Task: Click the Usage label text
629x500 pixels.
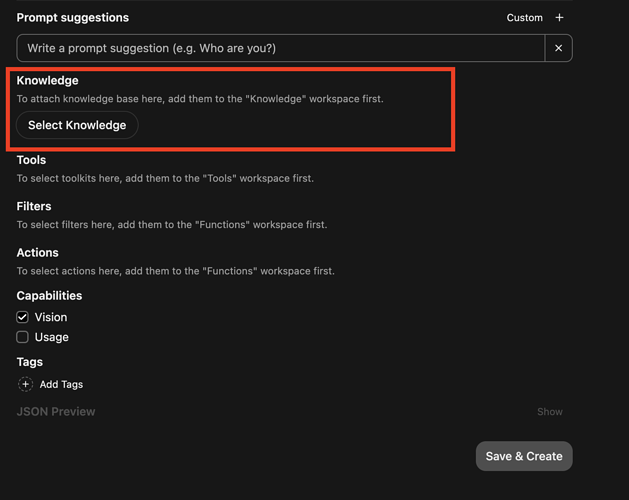Action: point(52,337)
